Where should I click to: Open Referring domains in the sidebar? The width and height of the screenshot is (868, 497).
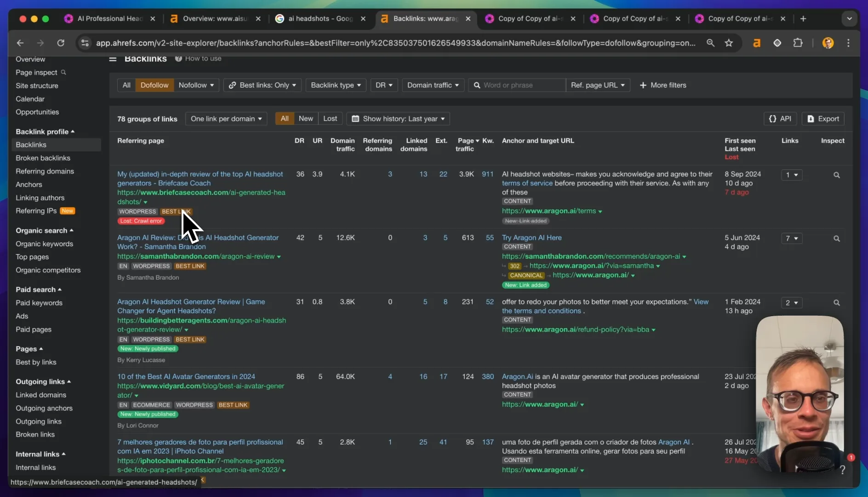[45, 171]
